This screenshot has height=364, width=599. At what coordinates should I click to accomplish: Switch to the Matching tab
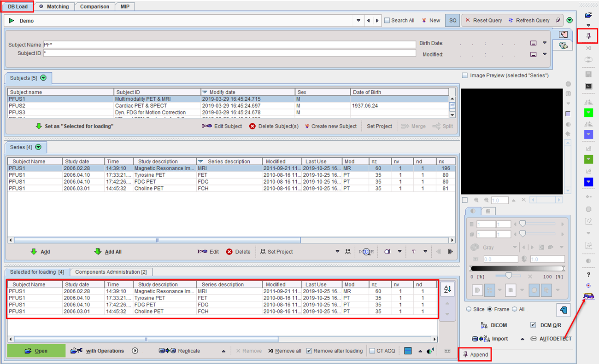tap(54, 6)
